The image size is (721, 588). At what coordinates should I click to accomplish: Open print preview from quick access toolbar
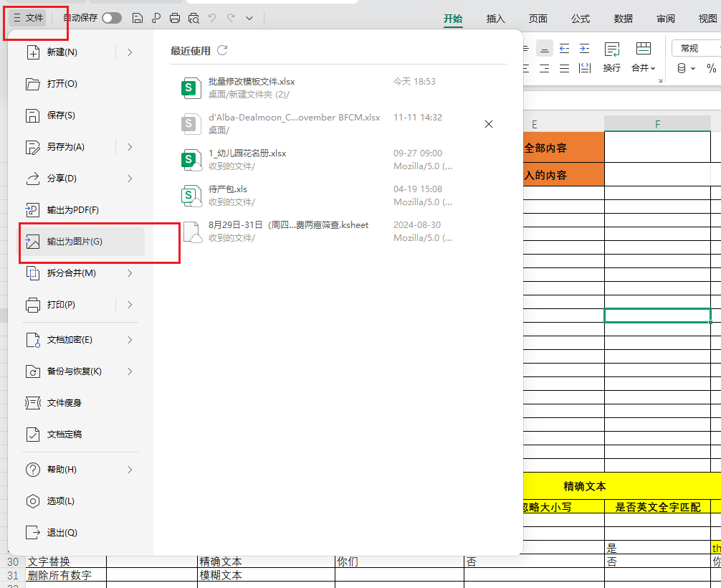194,18
